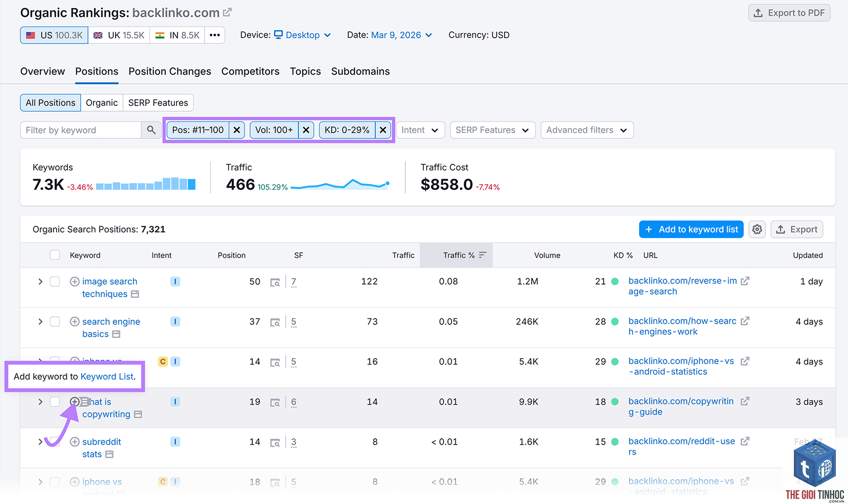This screenshot has width=848, height=504.
Task: Open the Intent dropdown
Action: point(420,130)
